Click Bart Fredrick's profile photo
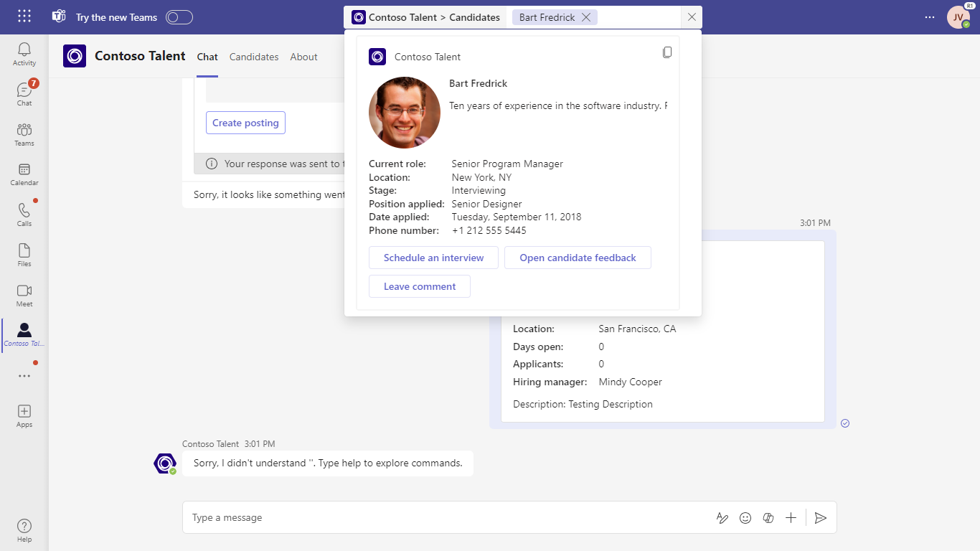The height and width of the screenshot is (551, 980). 405,113
